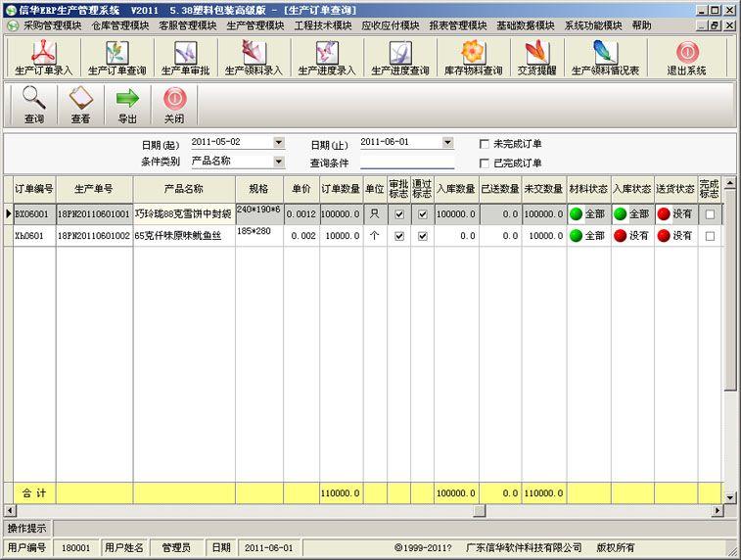The image size is (741, 560).
Task: Click 订单数量 column header
Action: pos(341,189)
